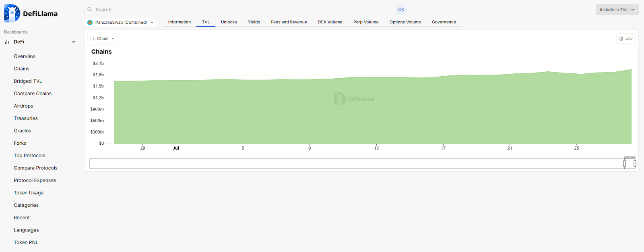The image size is (644, 252).
Task: Click the DeFi bar chart icon
Action: (x=7, y=42)
